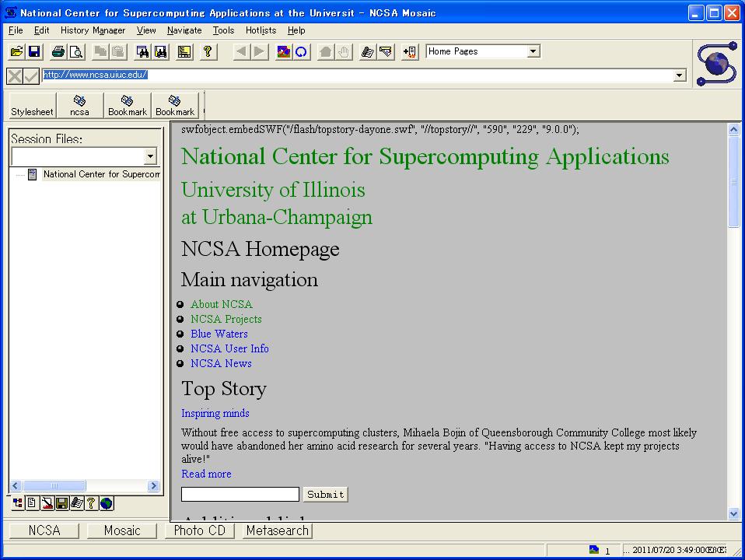
Task: Click the Metasearch button
Action: [x=278, y=530]
